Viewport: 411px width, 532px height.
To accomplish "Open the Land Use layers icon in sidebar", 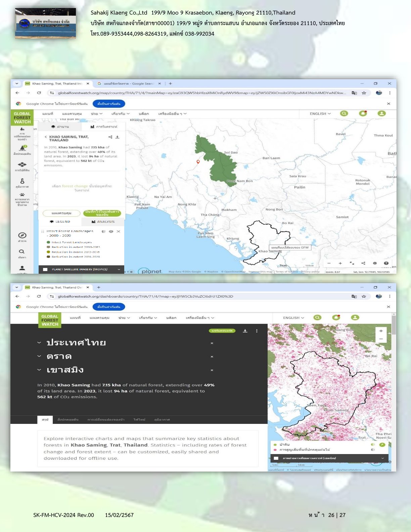I will [22, 165].
